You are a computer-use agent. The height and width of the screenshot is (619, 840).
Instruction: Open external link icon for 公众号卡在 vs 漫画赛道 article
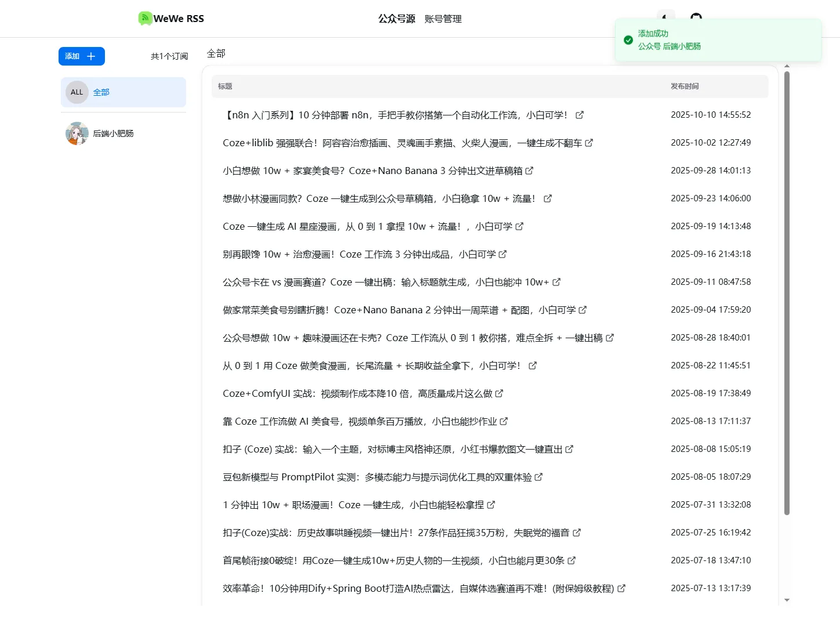(x=557, y=282)
